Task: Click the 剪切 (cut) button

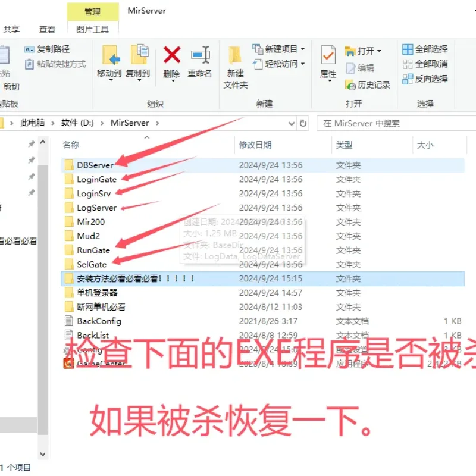Action: (11, 87)
